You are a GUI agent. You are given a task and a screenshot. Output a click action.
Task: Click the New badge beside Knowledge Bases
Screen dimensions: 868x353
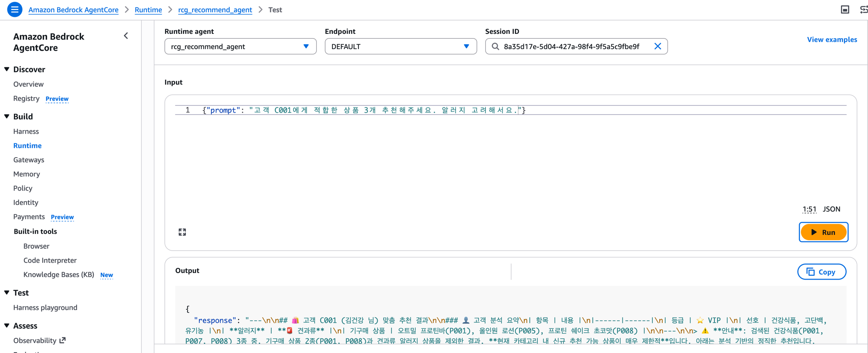(107, 275)
